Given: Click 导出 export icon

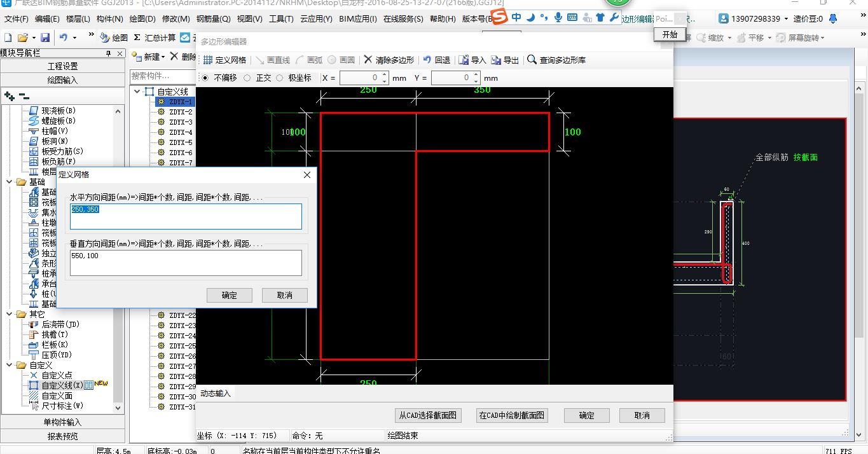Looking at the screenshot, I should [506, 60].
